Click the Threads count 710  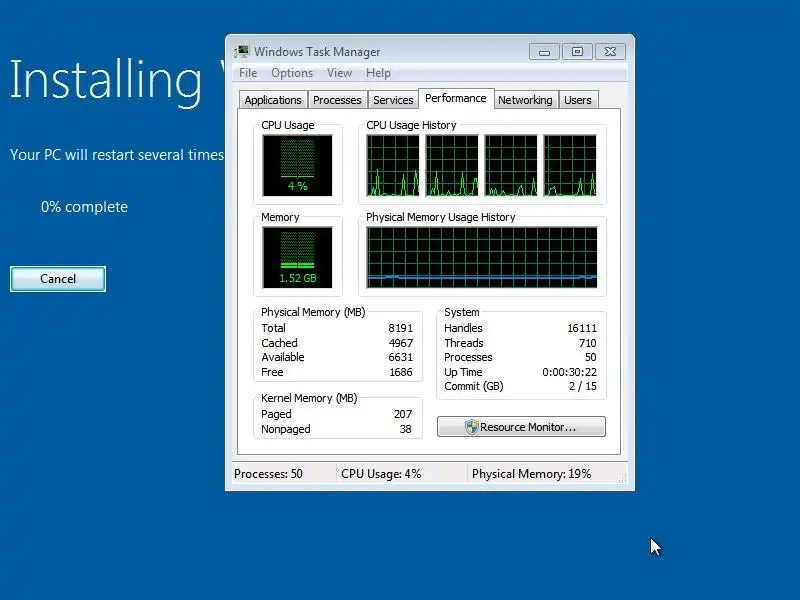click(587, 343)
